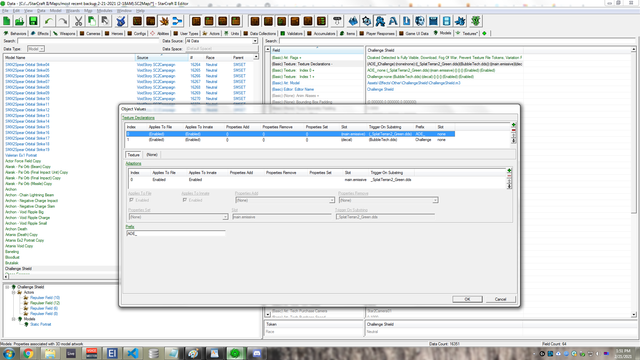The image size is (640, 360).
Task: Remove selected Texture Declarations entry with red minus
Action: [513, 130]
